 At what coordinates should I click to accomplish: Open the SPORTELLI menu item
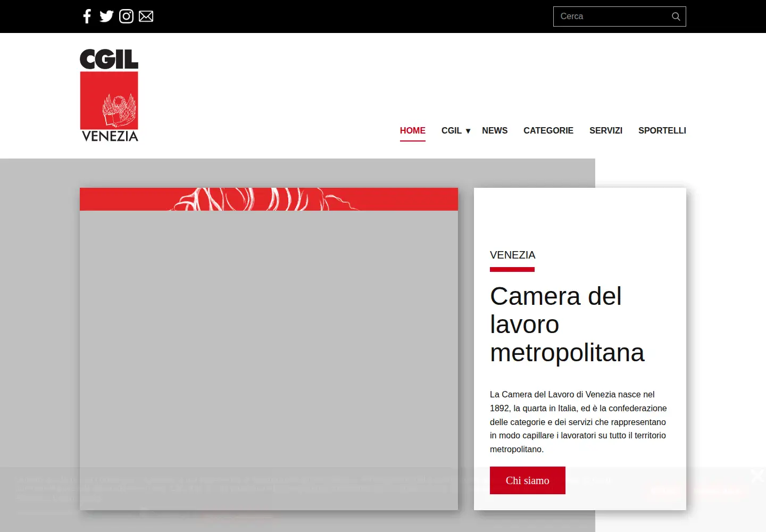(662, 131)
